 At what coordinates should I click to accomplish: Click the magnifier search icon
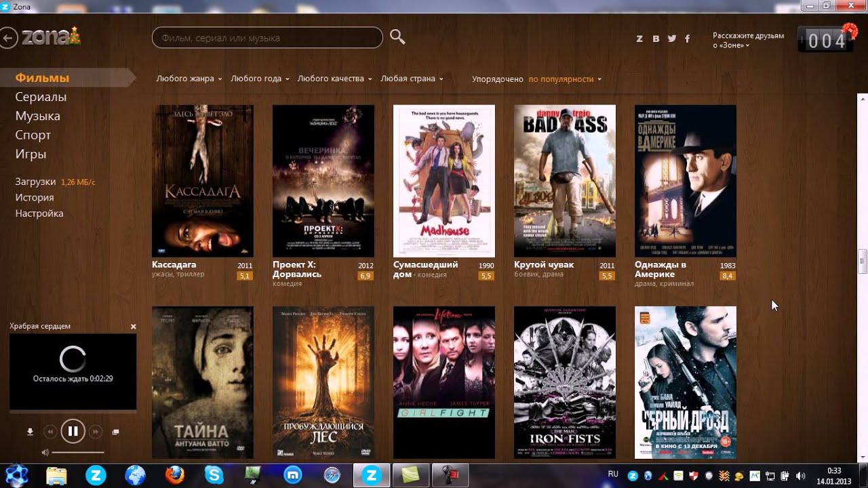tap(398, 37)
